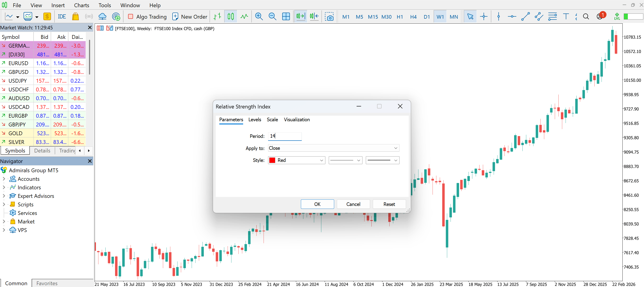Toggle Algo Trading
This screenshot has height=287, width=644.
[x=147, y=17]
